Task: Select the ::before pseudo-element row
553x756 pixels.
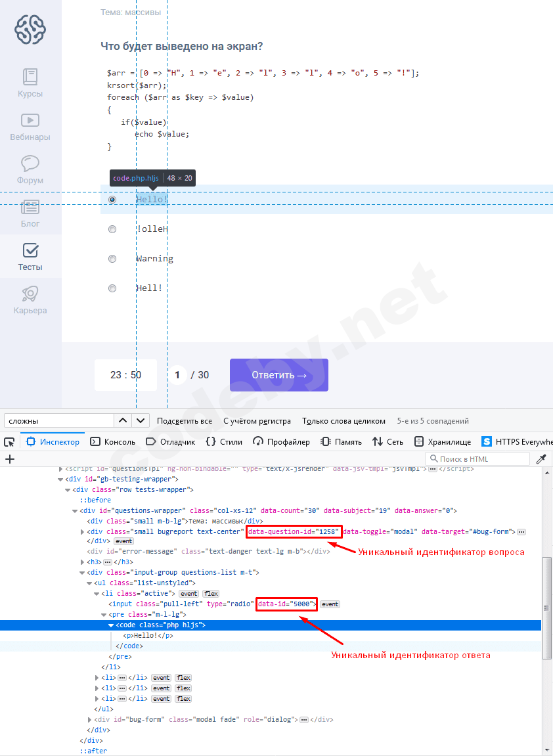Action: tap(95, 500)
